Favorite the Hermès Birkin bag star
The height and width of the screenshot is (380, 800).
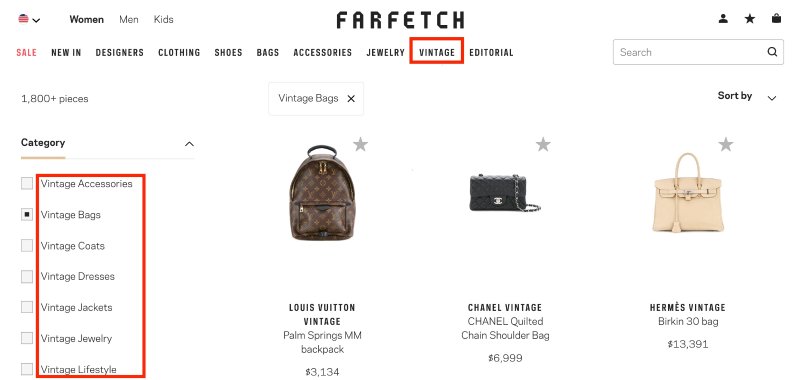[x=726, y=144]
